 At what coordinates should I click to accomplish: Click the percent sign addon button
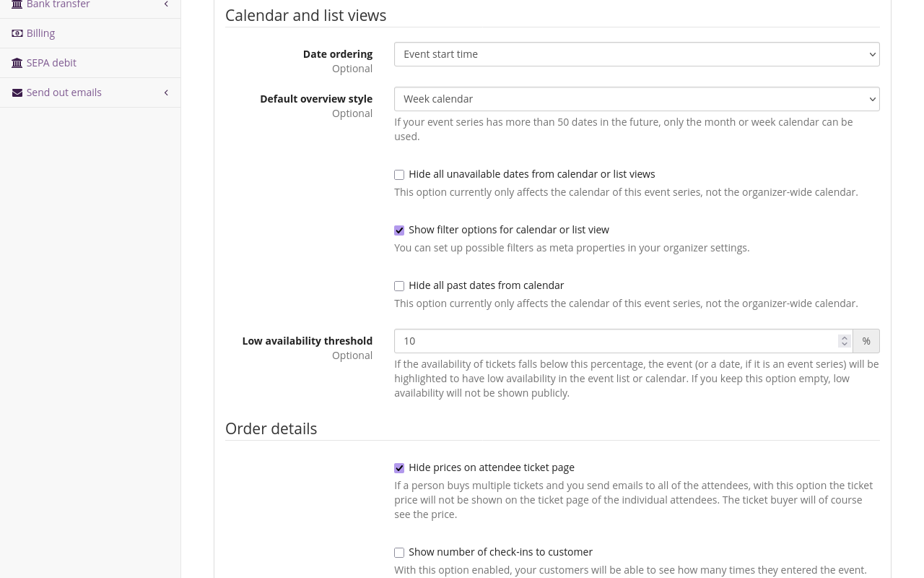[866, 340]
